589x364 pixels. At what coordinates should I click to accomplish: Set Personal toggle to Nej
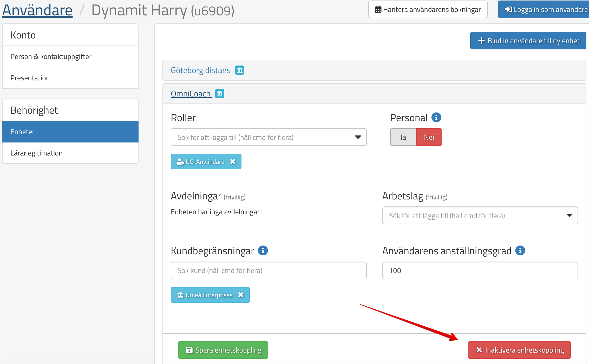coord(429,137)
